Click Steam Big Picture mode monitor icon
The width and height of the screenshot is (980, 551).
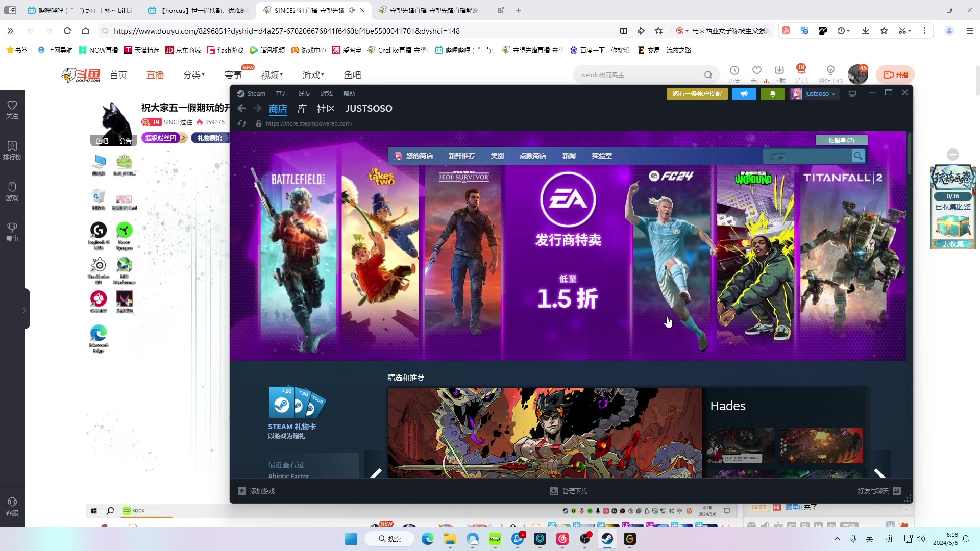[852, 94]
